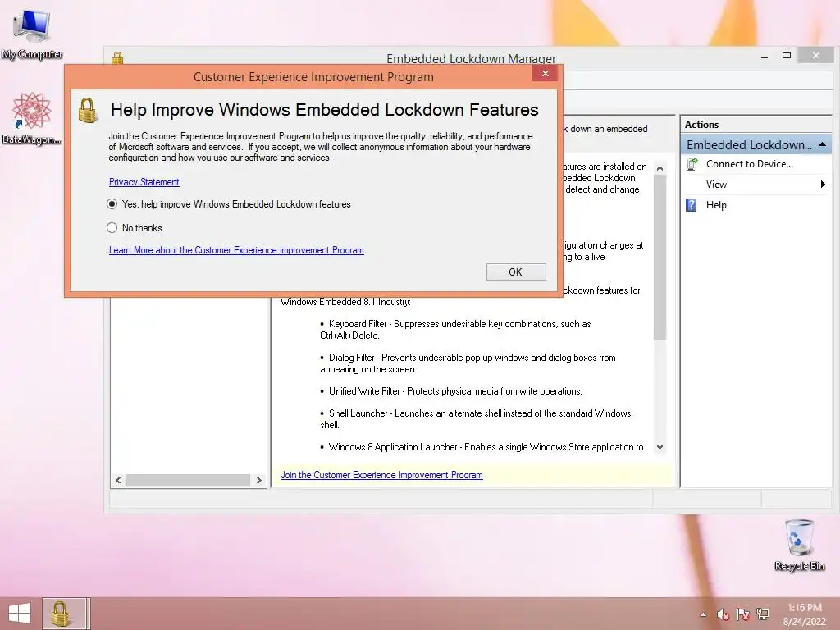Click the right scroll arrow of tree pane
The width and height of the screenshot is (840, 630).
click(x=258, y=481)
